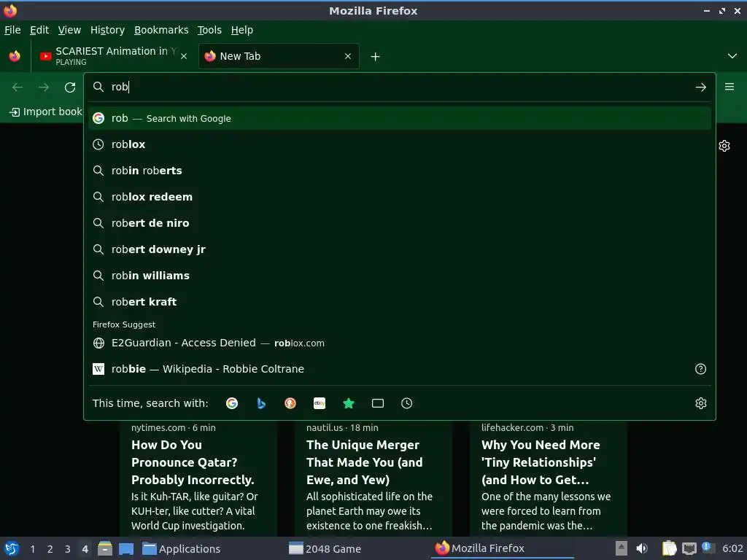Viewport: 747px width, 560px height.
Task: Open volume control in system tray
Action: [x=642, y=548]
